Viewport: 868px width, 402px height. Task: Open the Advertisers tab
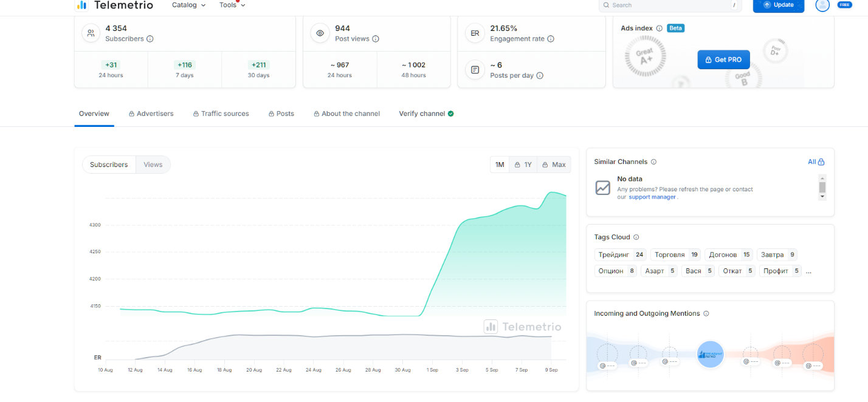(151, 114)
